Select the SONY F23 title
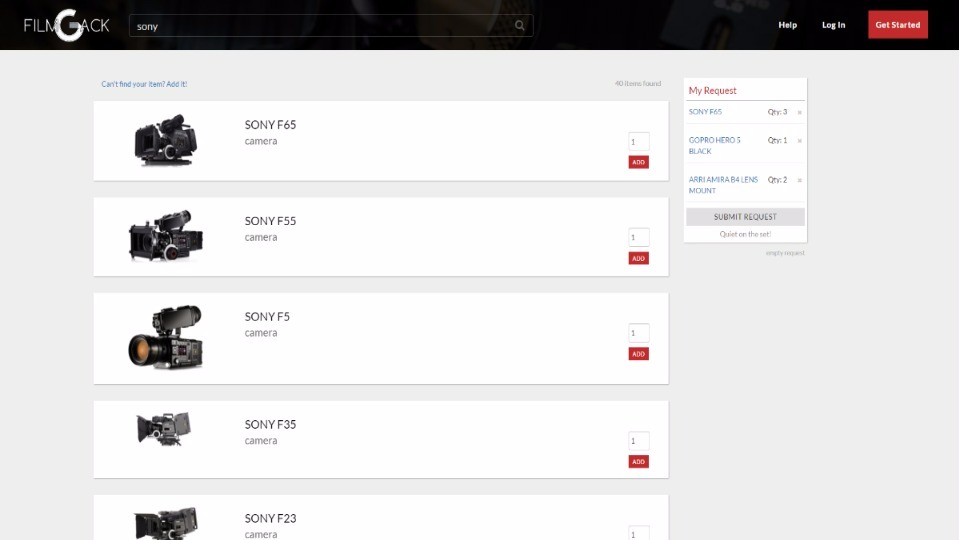960x540 pixels. coord(270,519)
